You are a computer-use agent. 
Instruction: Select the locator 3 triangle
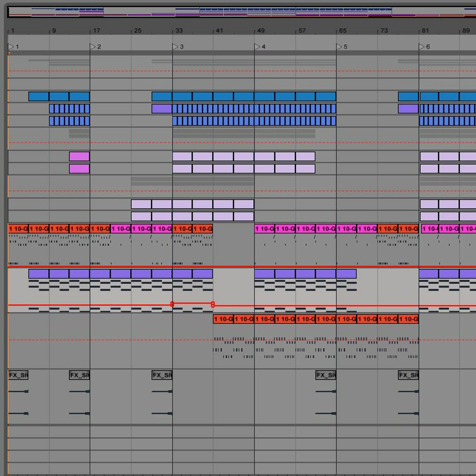pyautogui.click(x=175, y=46)
